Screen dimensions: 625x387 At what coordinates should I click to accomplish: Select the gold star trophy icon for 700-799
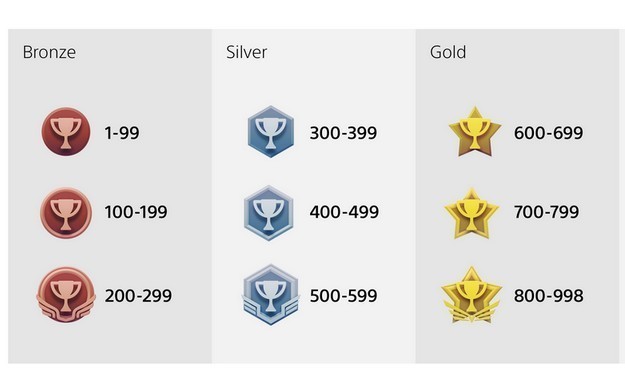point(472,214)
